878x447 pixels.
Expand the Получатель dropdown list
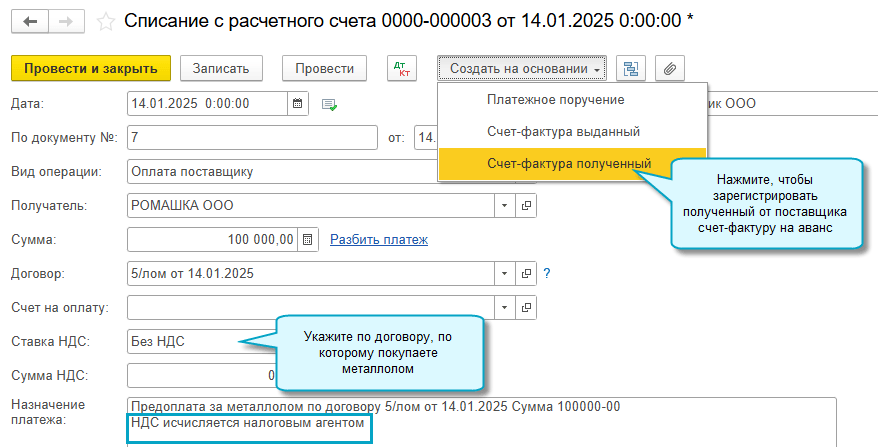pyautogui.click(x=505, y=205)
